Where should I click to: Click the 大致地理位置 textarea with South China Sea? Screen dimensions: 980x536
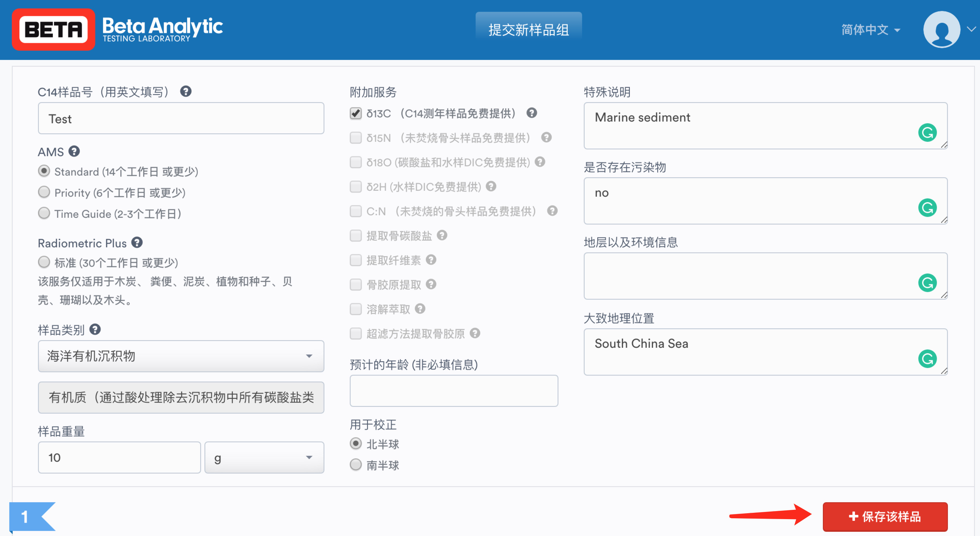765,352
